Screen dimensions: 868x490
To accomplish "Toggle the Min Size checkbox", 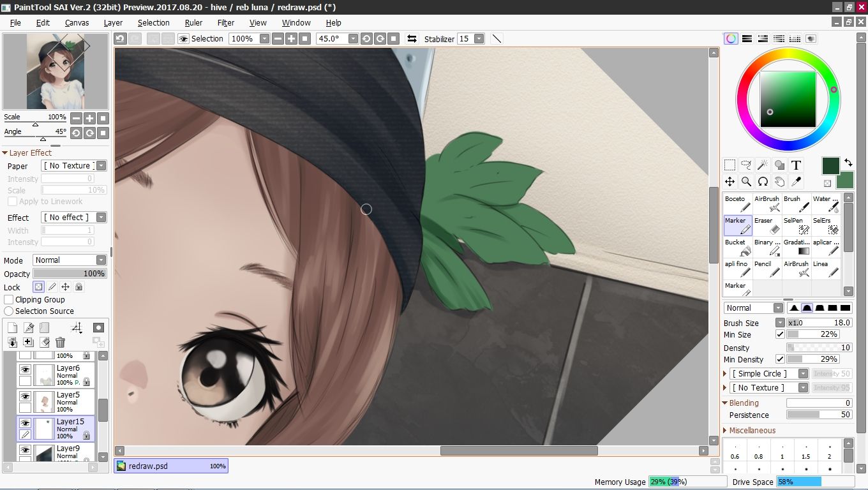I will click(780, 334).
